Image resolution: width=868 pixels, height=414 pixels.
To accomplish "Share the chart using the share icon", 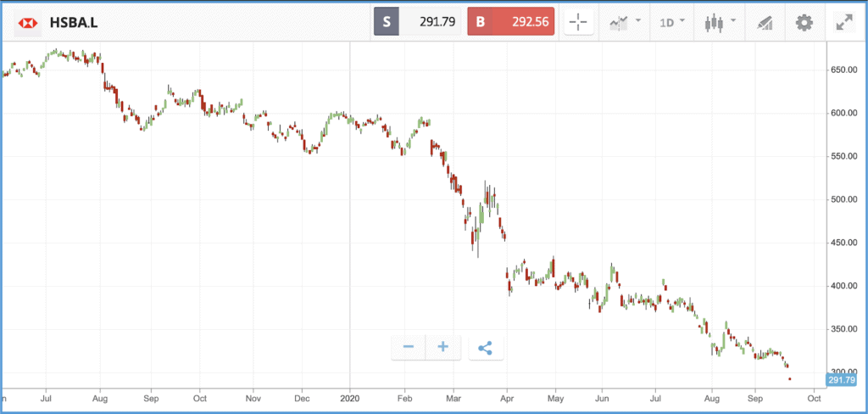I will tap(486, 348).
